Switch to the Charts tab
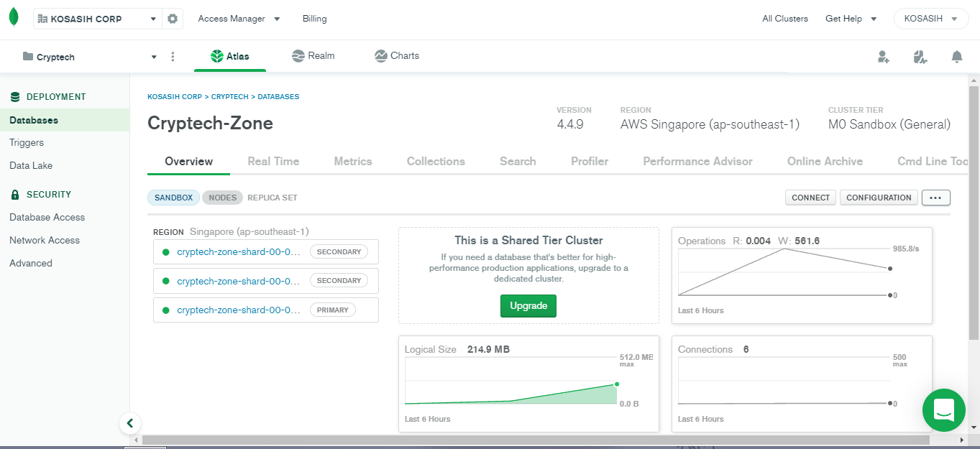Screen dimensions: 980x449 click(397, 55)
